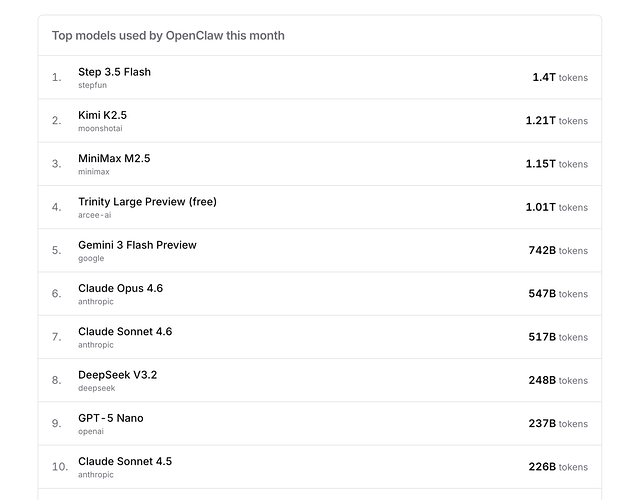The height and width of the screenshot is (500, 642).
Task: Click the 1.4T tokens usage figure
Action: click(560, 77)
